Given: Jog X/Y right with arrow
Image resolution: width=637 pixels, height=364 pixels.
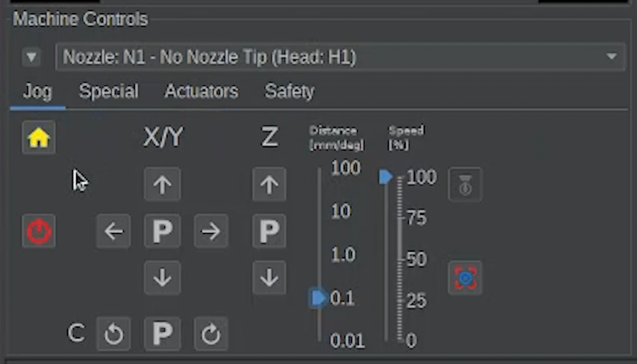Looking at the screenshot, I should (211, 231).
